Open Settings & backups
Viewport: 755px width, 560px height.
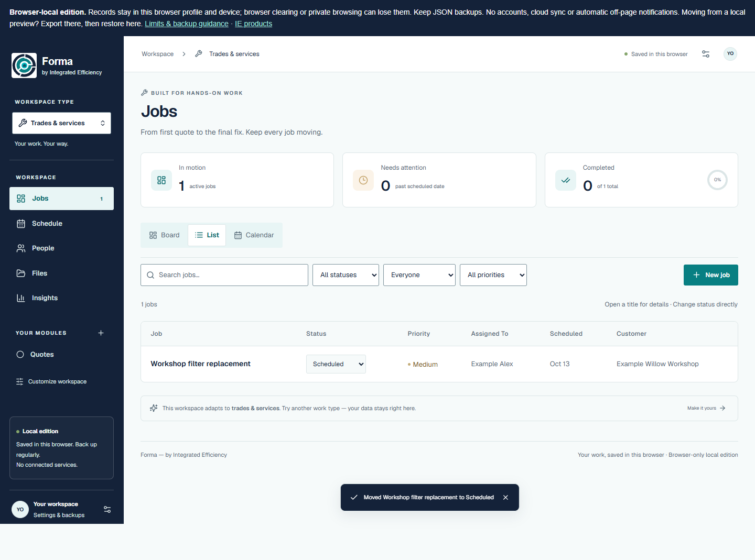click(x=59, y=515)
